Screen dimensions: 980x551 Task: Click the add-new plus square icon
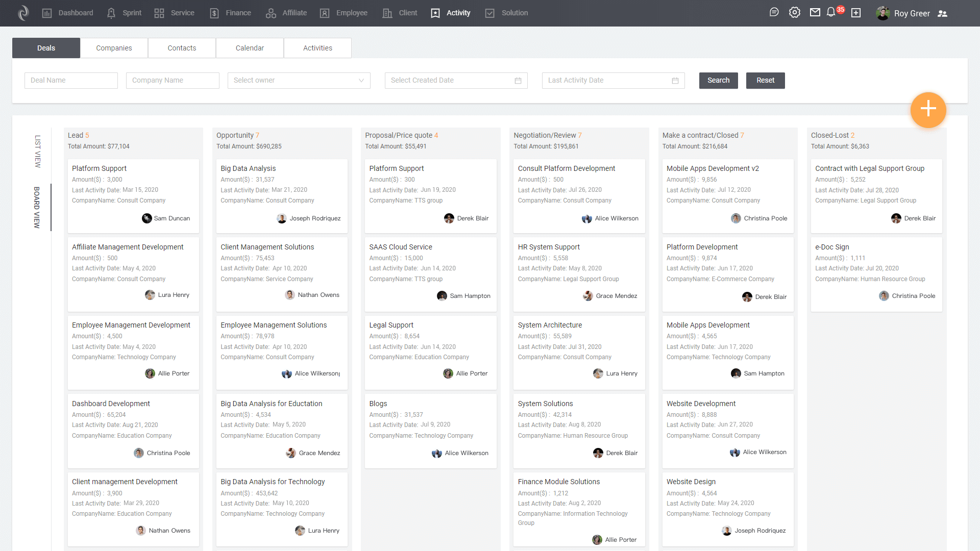pos(856,13)
